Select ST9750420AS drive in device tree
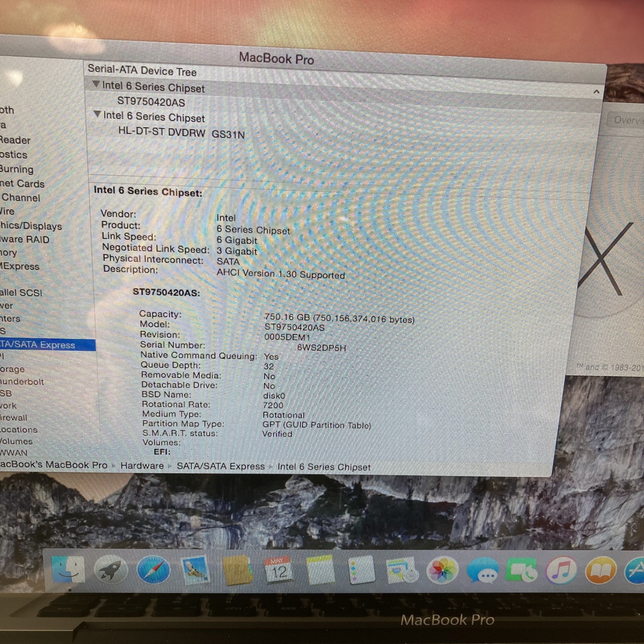The height and width of the screenshot is (644, 644). click(x=151, y=102)
